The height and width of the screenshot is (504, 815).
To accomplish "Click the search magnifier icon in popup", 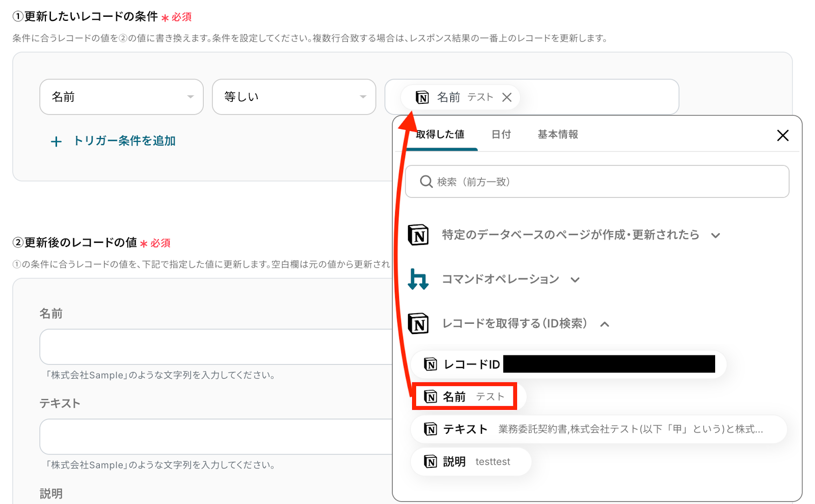I will pyautogui.click(x=426, y=182).
